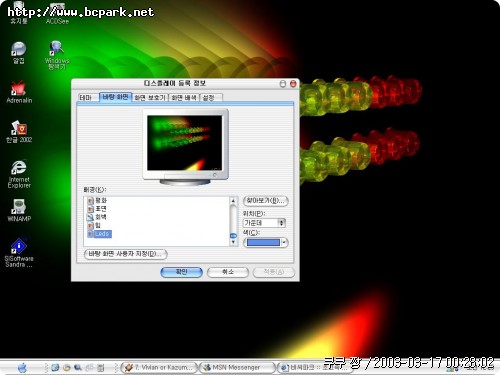Click the Apple logo start button
The image size is (500, 375).
pos(22,368)
